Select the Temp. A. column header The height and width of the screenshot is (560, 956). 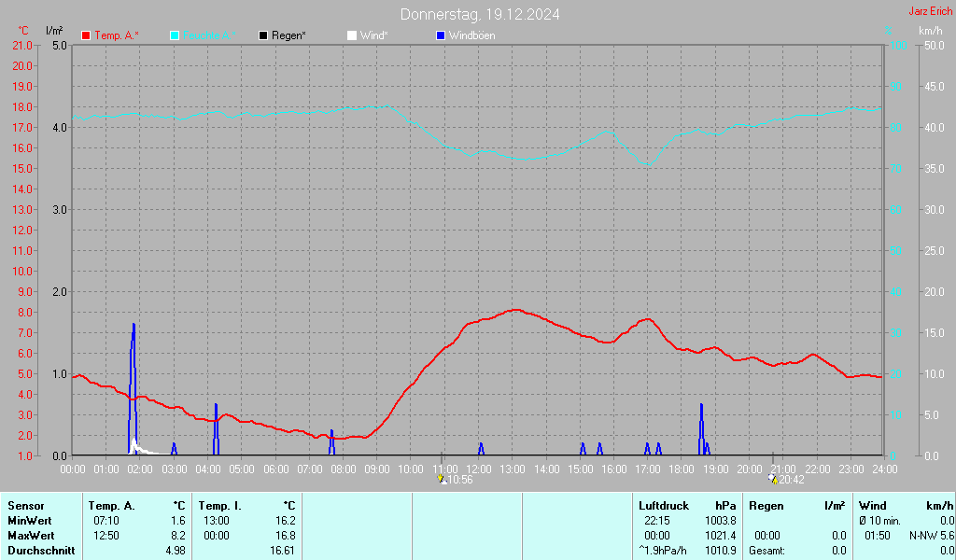coord(112,505)
